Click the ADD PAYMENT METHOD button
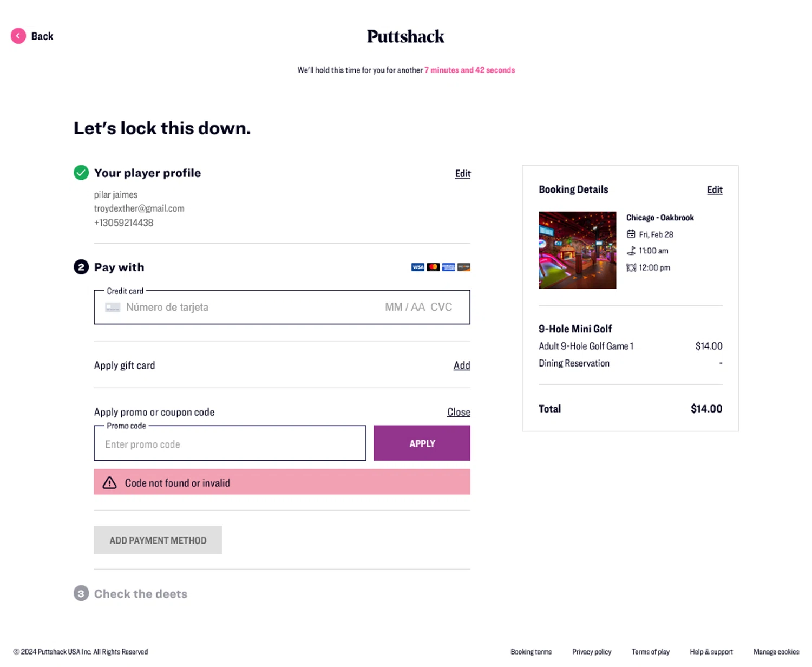 click(158, 540)
